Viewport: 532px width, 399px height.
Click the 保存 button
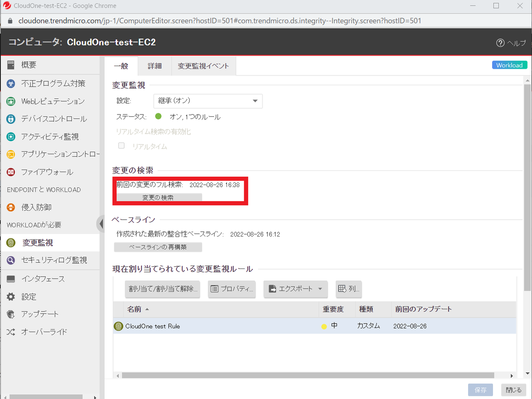click(481, 390)
